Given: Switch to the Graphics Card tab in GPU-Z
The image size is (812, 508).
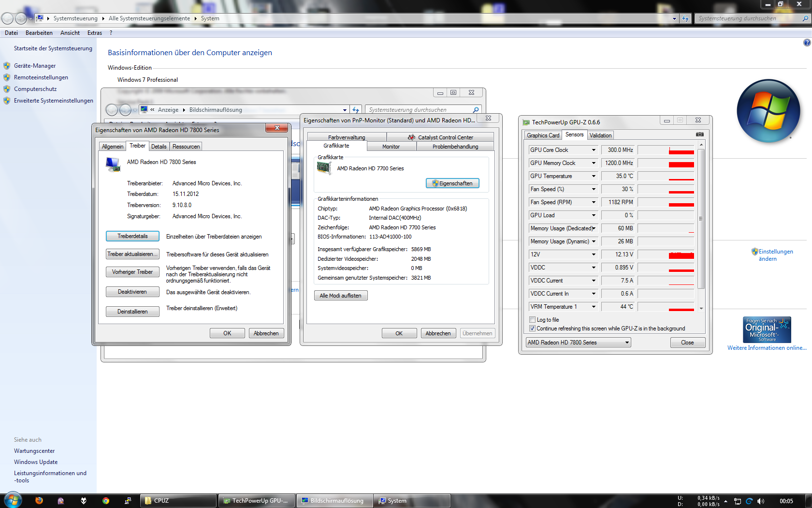Looking at the screenshot, I should pyautogui.click(x=543, y=135).
